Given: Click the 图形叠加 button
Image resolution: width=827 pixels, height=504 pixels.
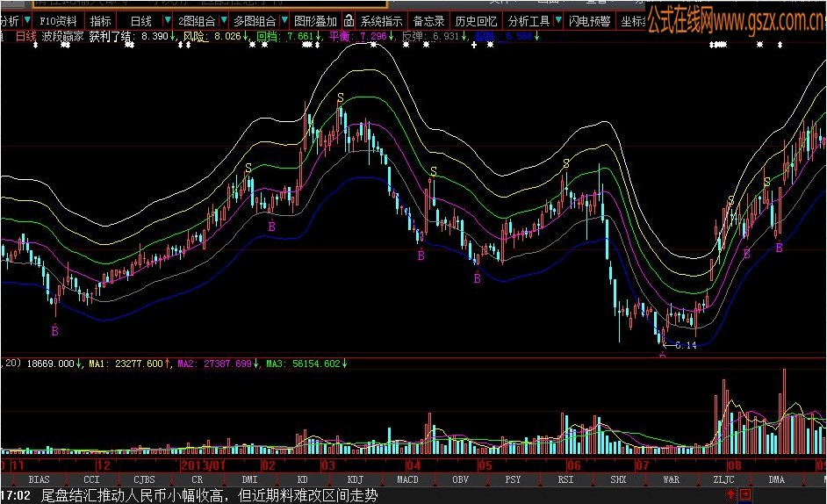Looking at the screenshot, I should [x=315, y=21].
